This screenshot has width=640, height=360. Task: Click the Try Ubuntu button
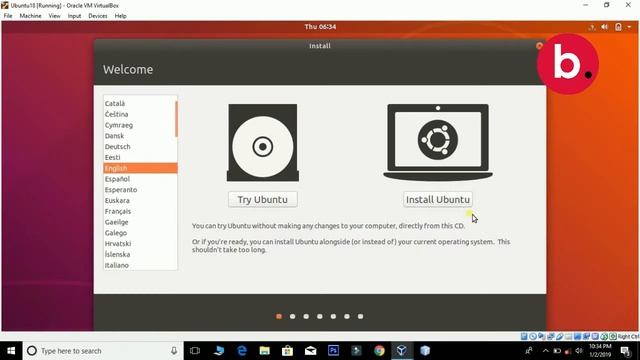pyautogui.click(x=263, y=200)
